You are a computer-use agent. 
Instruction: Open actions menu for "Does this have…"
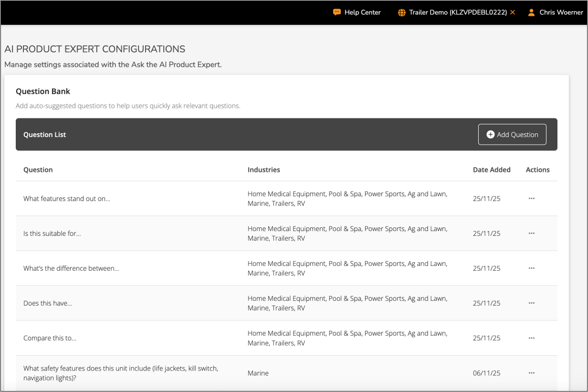pos(531,303)
